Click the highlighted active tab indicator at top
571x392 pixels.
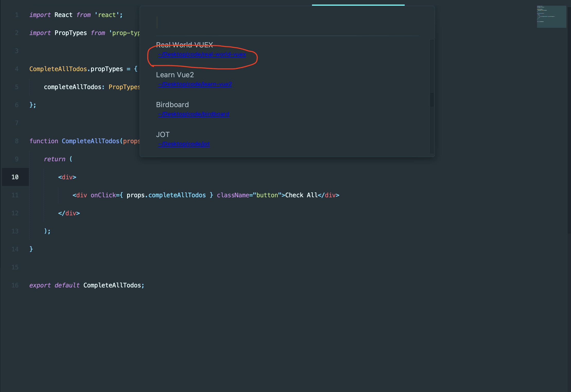pyautogui.click(x=358, y=5)
